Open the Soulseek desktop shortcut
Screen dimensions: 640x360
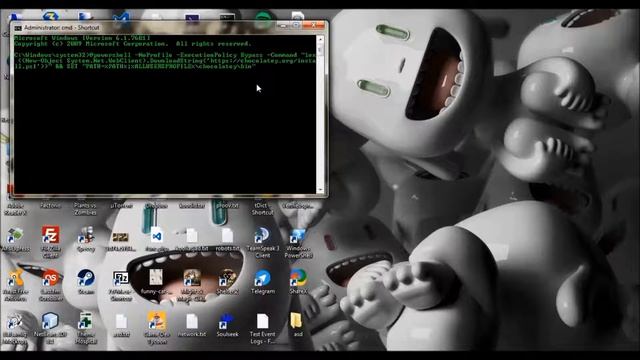pyautogui.click(x=227, y=322)
